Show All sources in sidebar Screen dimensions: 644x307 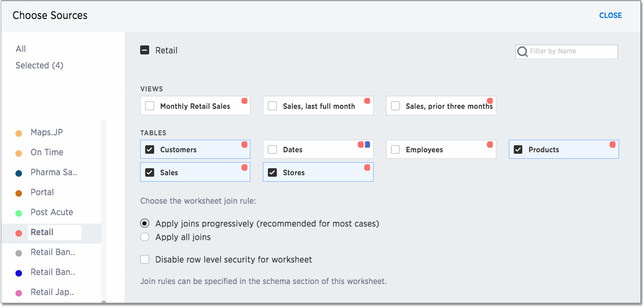tap(20, 49)
